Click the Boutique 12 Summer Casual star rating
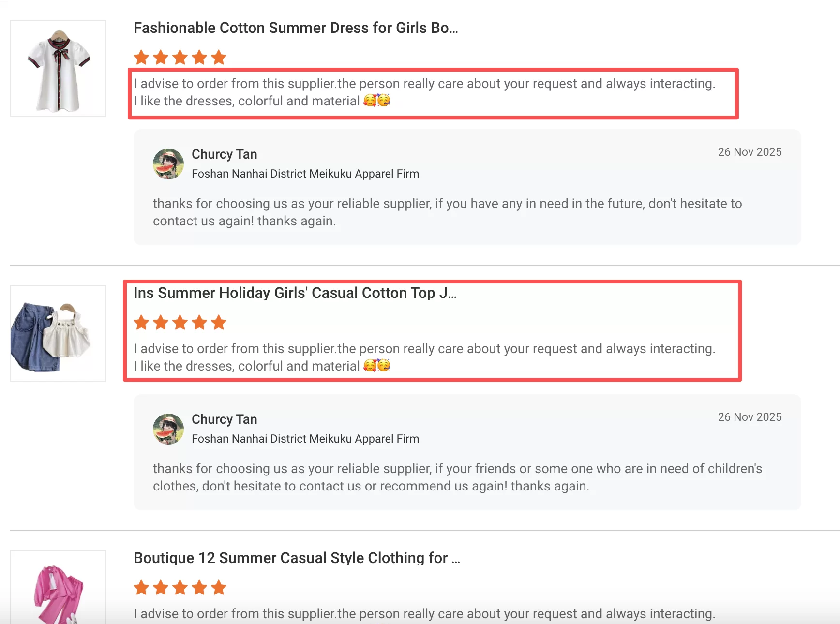840x624 pixels. pyautogui.click(x=180, y=588)
